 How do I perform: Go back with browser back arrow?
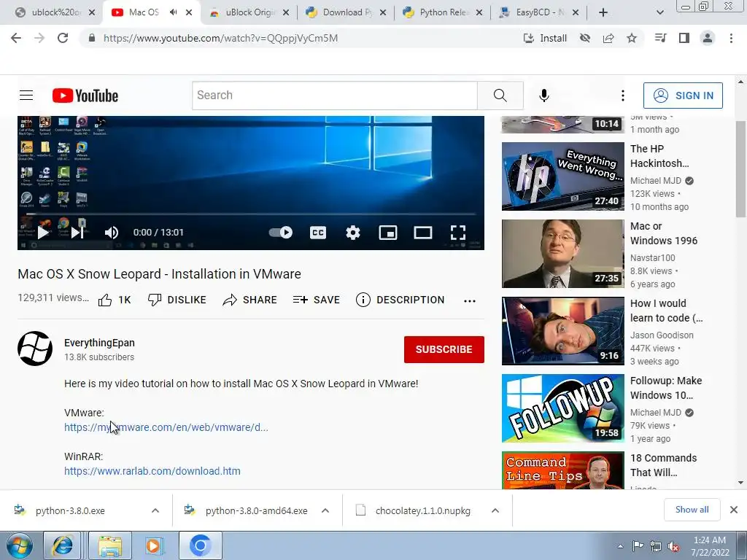point(16,38)
